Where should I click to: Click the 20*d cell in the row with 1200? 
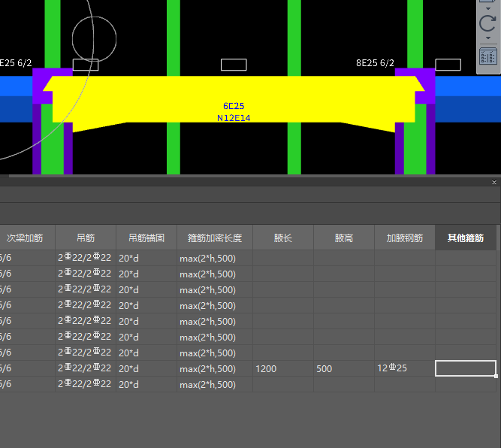click(146, 368)
